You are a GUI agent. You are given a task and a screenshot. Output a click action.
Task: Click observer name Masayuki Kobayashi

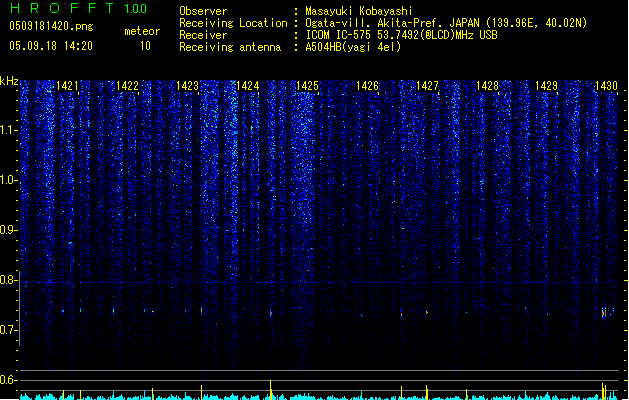pyautogui.click(x=359, y=11)
